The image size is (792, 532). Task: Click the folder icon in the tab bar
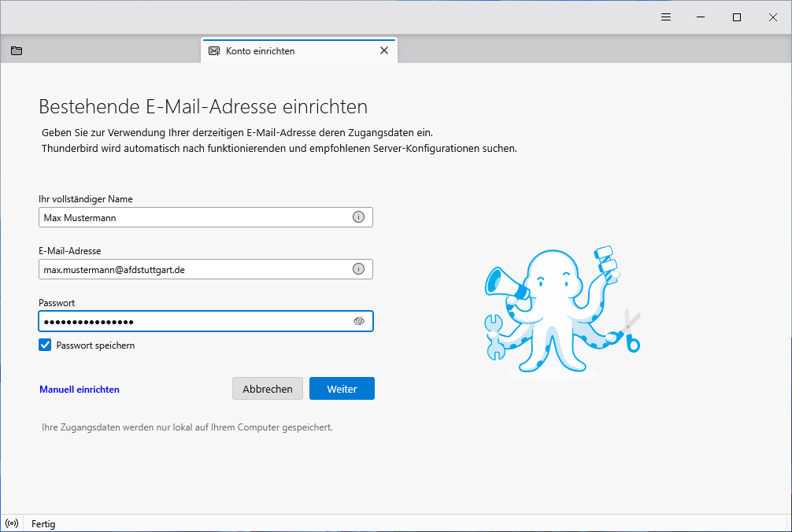17,51
